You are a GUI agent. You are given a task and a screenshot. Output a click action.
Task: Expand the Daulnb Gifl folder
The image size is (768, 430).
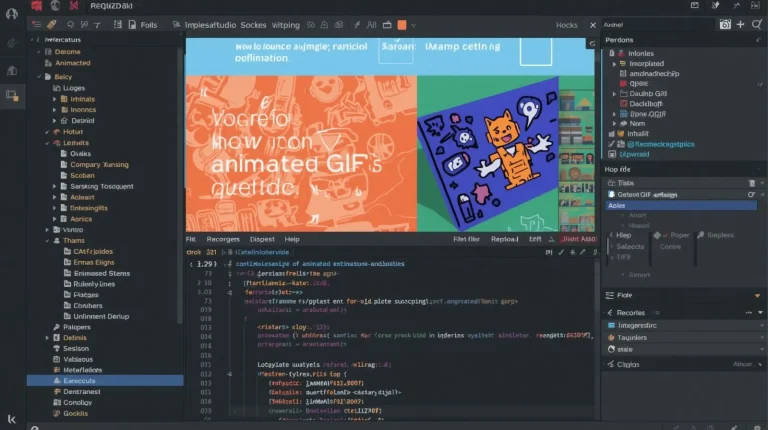pyautogui.click(x=614, y=94)
